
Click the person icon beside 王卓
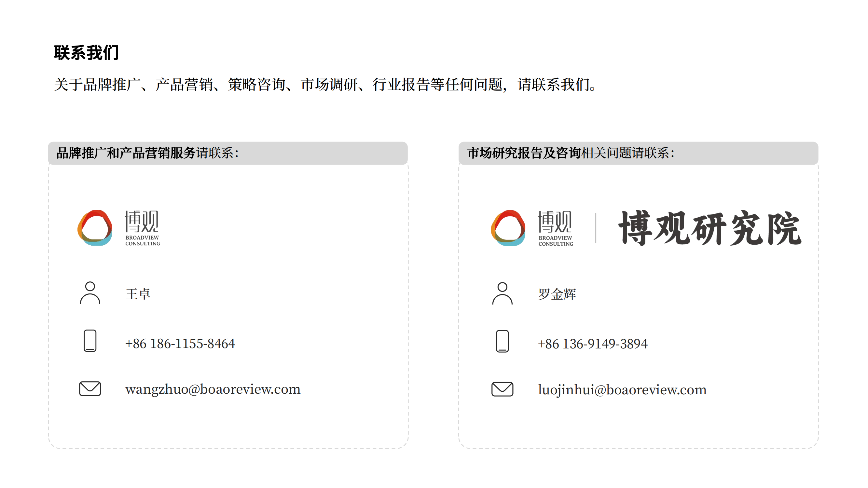(90, 293)
